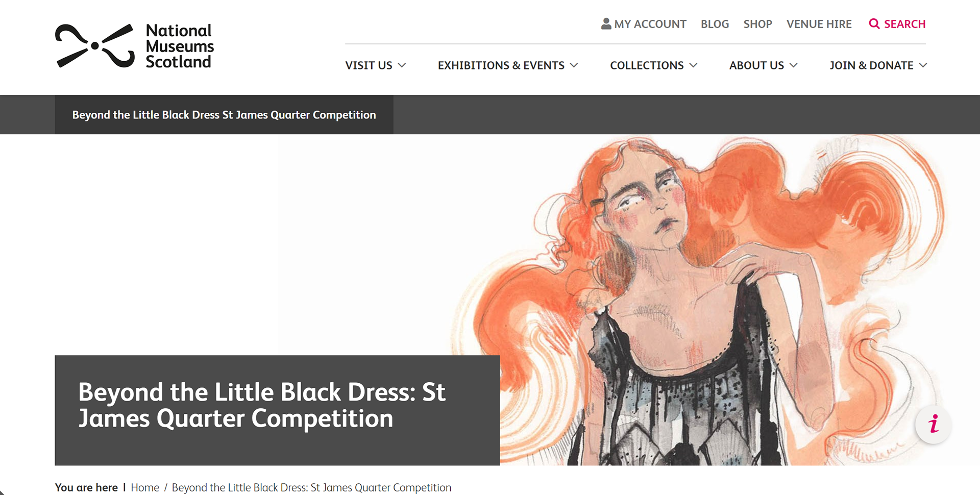Expand the Collections chevron
This screenshot has width=980, height=495.
point(693,65)
